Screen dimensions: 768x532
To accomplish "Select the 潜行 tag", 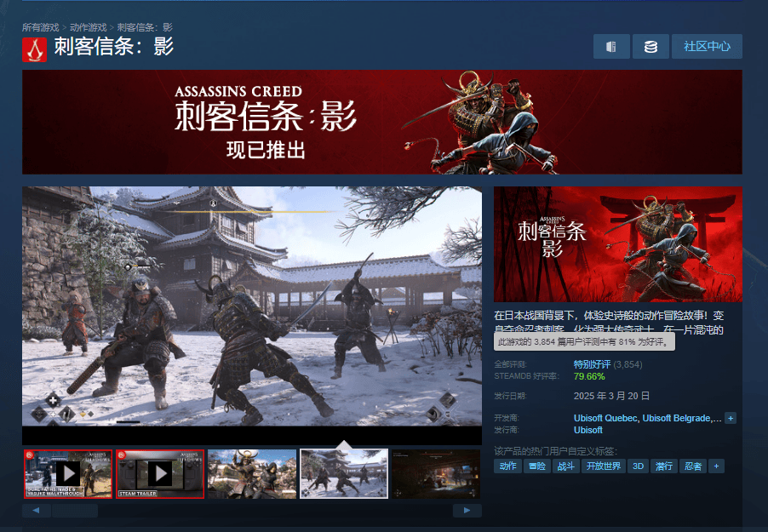I will tap(664, 466).
